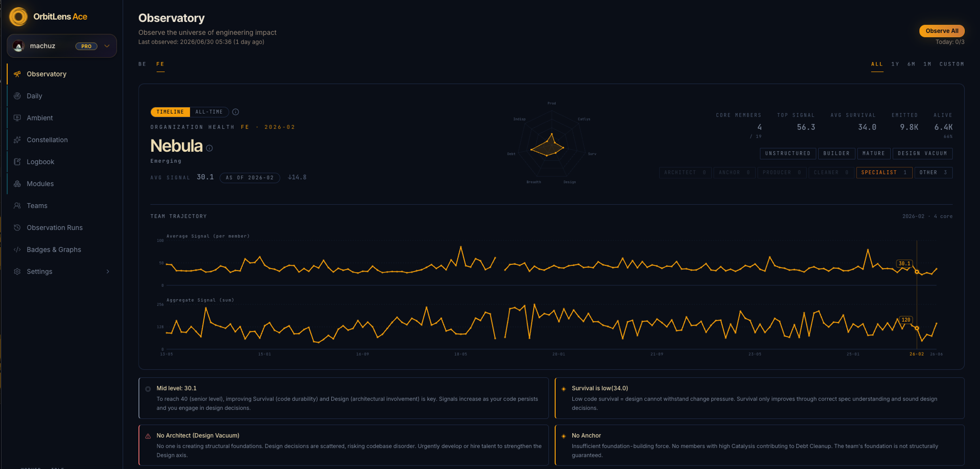Click the Logbook icon in sidebar
This screenshot has height=469, width=980.
pos(17,162)
